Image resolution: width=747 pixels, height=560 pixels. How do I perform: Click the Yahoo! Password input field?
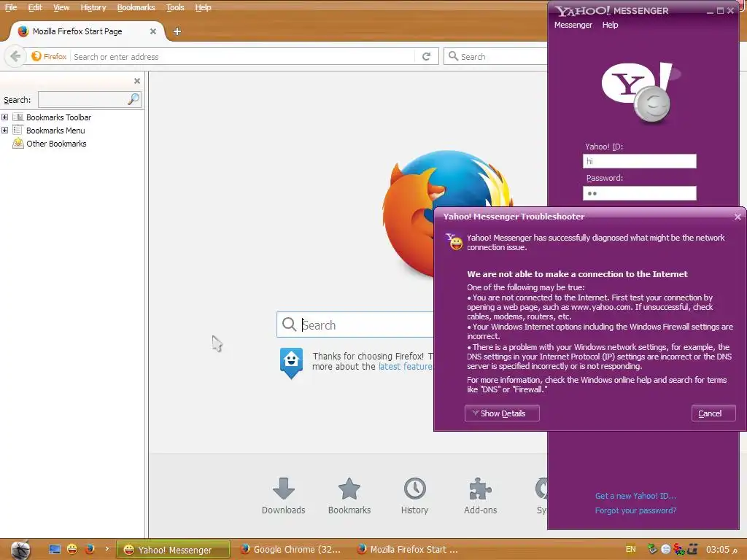pyautogui.click(x=639, y=192)
